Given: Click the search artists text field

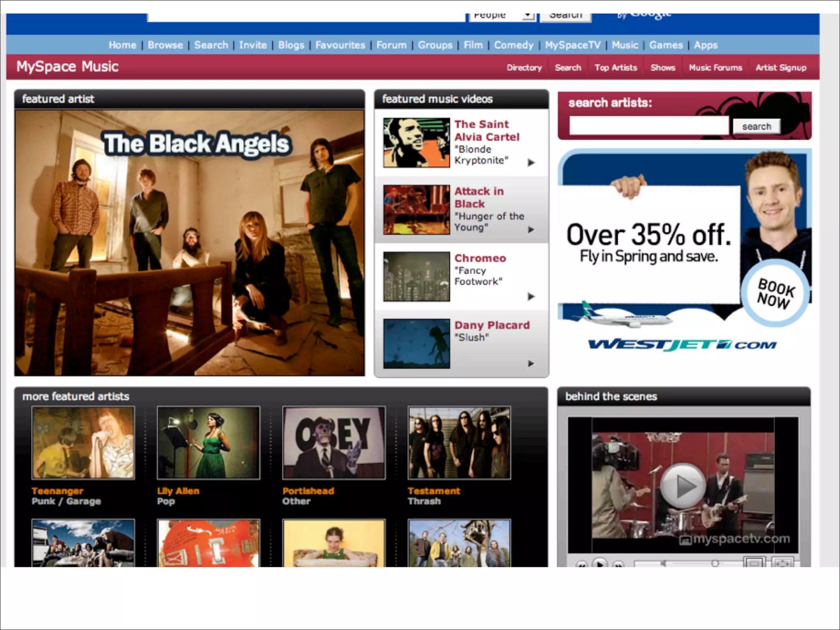Looking at the screenshot, I should [649, 126].
